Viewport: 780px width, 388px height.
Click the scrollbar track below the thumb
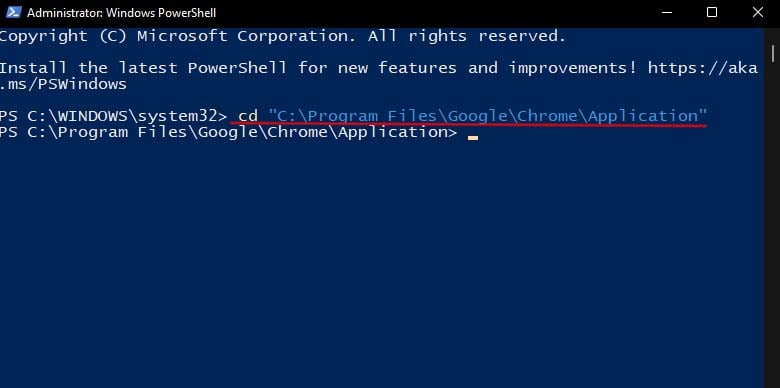[x=773, y=224]
